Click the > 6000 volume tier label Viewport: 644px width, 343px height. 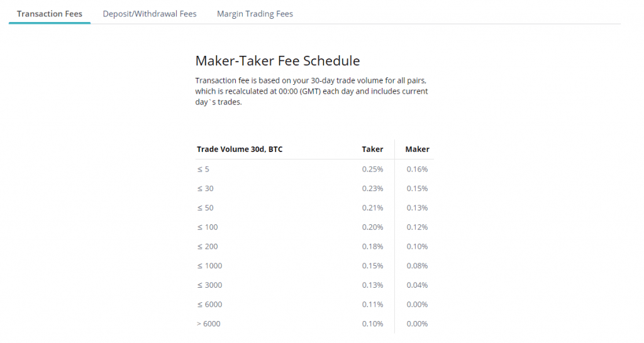[x=209, y=324]
